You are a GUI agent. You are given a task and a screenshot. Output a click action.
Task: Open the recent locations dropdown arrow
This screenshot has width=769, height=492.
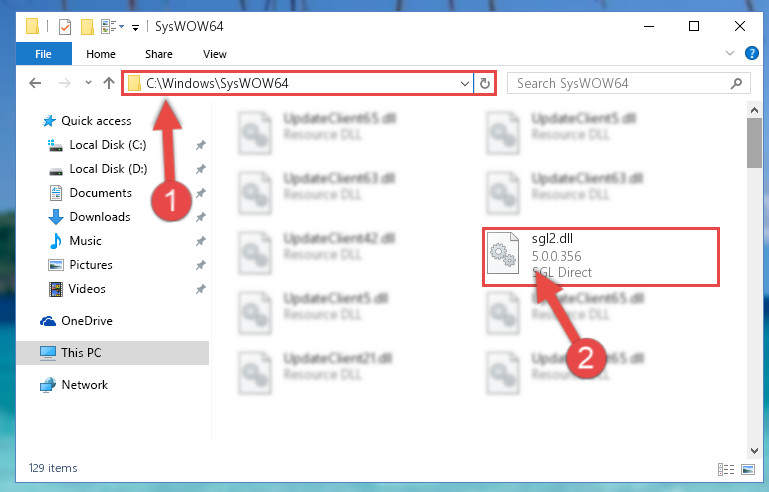(x=88, y=83)
